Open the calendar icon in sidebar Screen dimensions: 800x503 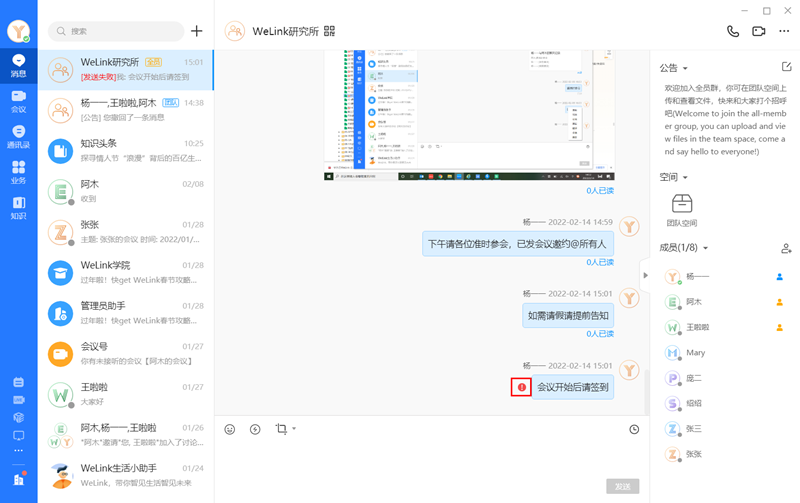[x=18, y=382]
